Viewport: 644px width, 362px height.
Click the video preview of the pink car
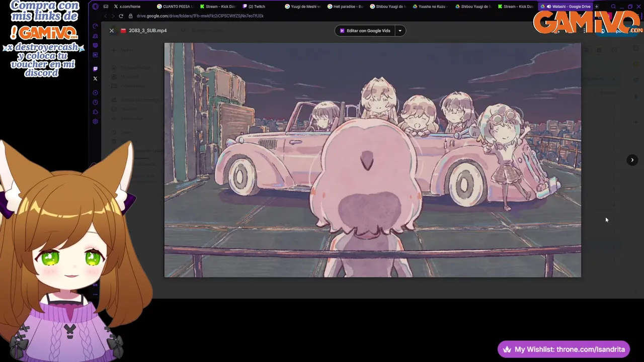pyautogui.click(x=372, y=160)
